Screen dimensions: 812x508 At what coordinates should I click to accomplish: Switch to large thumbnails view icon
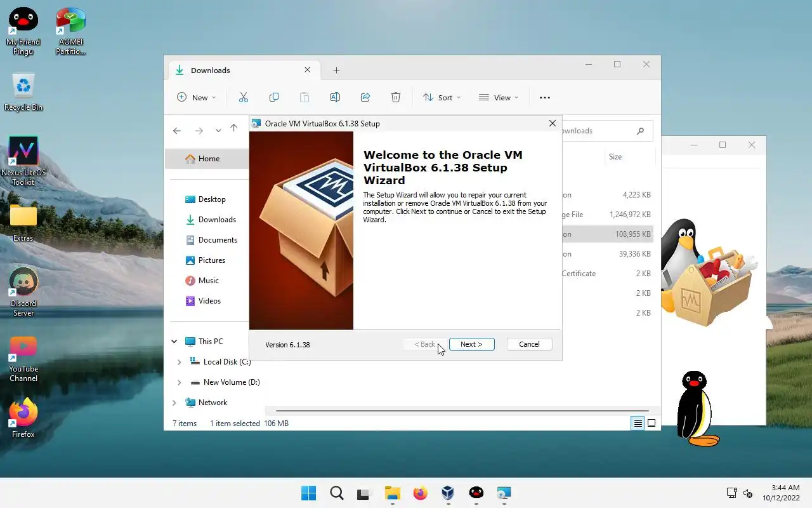[x=651, y=423]
